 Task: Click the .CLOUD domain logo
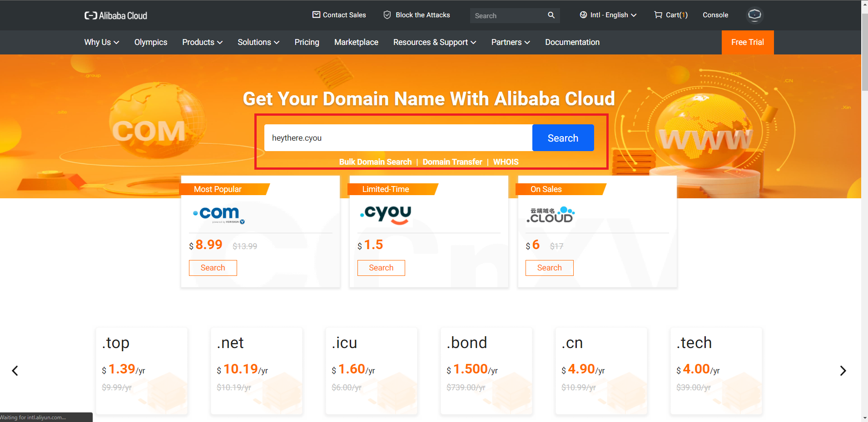551,215
